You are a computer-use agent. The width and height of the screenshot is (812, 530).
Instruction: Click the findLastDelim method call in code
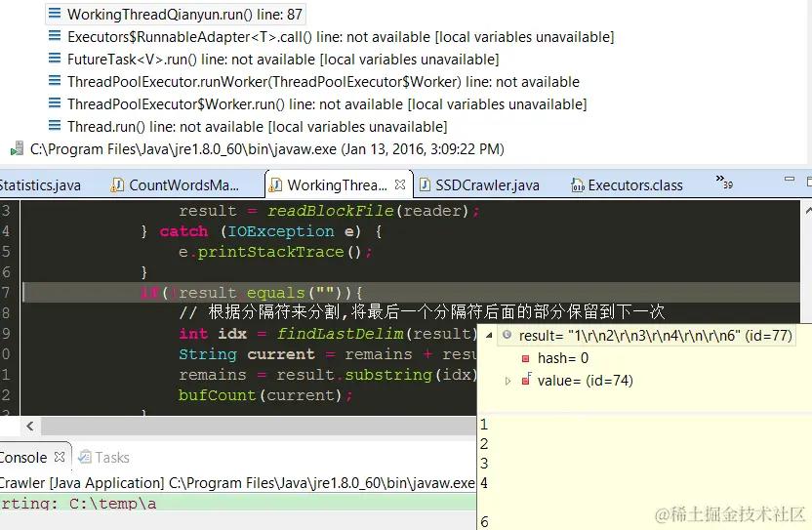pyautogui.click(x=340, y=334)
